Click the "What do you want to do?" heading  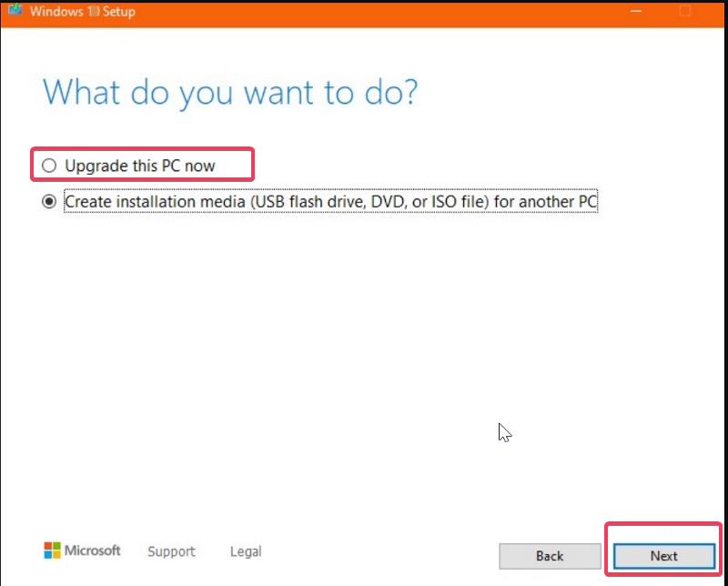(227, 92)
